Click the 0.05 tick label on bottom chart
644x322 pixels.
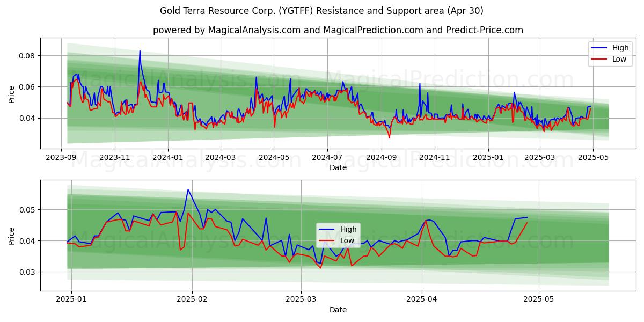pyautogui.click(x=28, y=210)
